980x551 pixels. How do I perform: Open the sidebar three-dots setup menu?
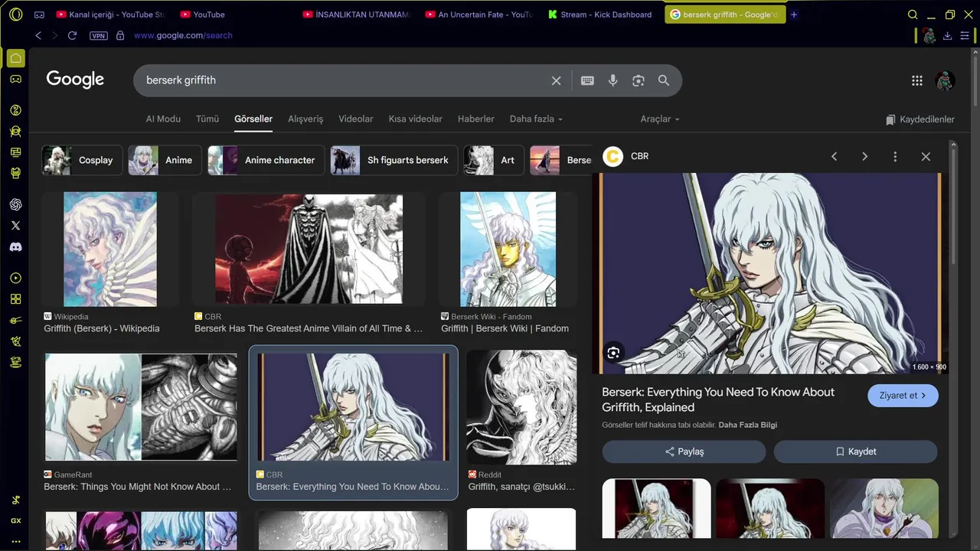(15, 541)
